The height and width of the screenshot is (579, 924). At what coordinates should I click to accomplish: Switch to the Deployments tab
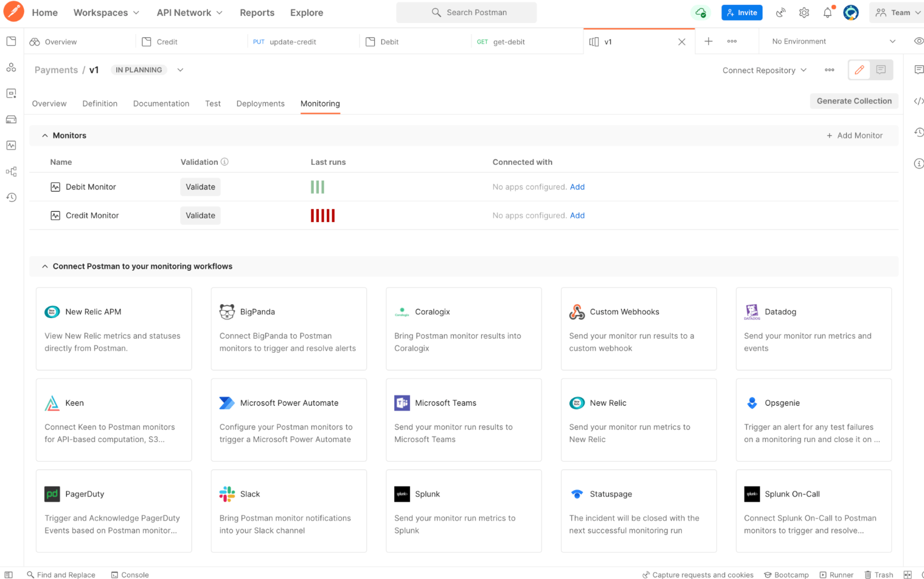(x=260, y=103)
